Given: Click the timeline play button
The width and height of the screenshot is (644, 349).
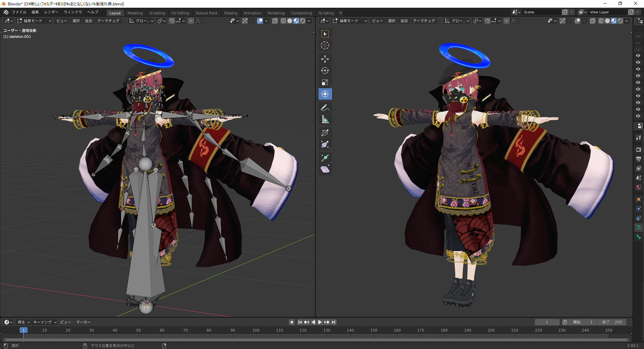Looking at the screenshot, I should tap(320, 322).
